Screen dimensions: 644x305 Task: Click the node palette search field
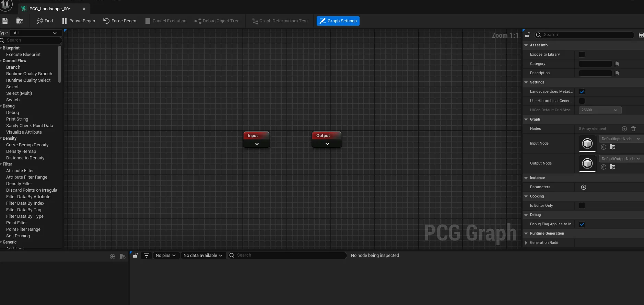coord(32,40)
